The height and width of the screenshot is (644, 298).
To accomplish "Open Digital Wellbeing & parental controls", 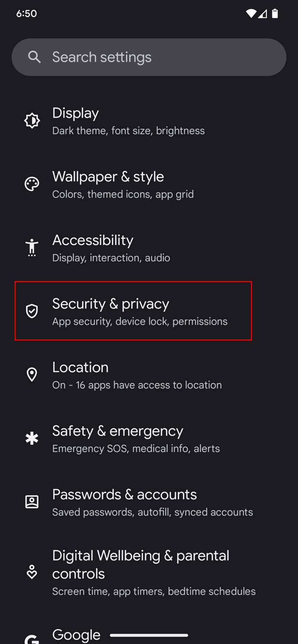I will (x=154, y=572).
